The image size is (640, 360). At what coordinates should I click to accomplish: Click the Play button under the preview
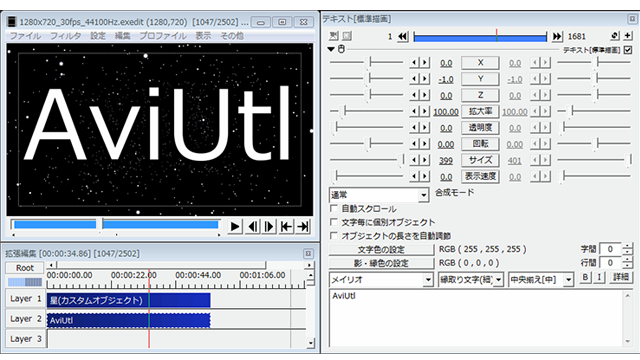pos(235,227)
